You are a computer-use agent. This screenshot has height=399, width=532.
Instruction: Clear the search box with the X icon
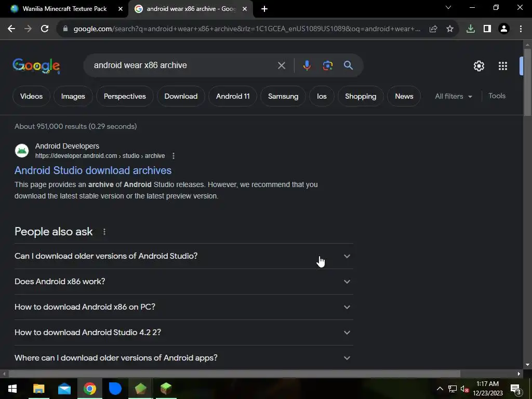[282, 65]
